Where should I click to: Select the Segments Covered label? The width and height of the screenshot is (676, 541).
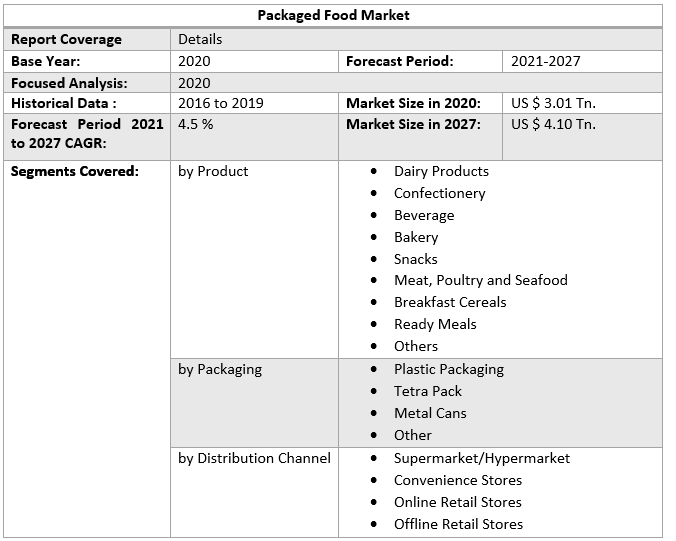[x=74, y=171]
